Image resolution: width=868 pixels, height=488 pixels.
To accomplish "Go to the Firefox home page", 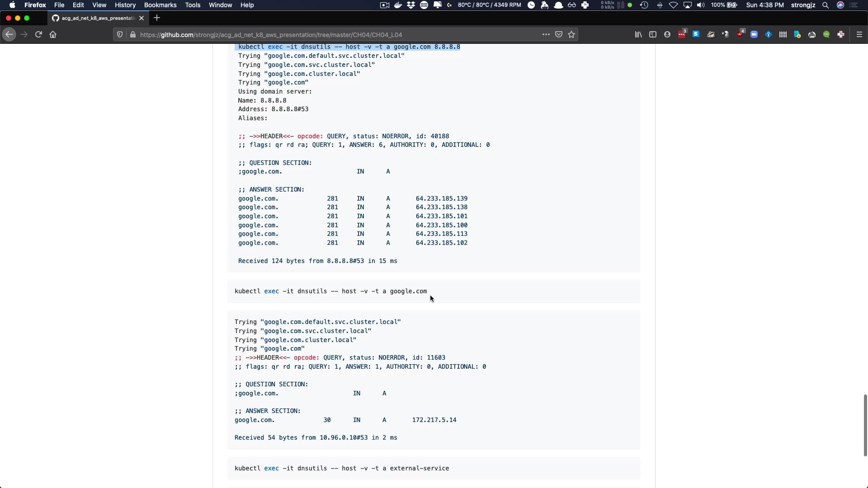I will pos(53,34).
